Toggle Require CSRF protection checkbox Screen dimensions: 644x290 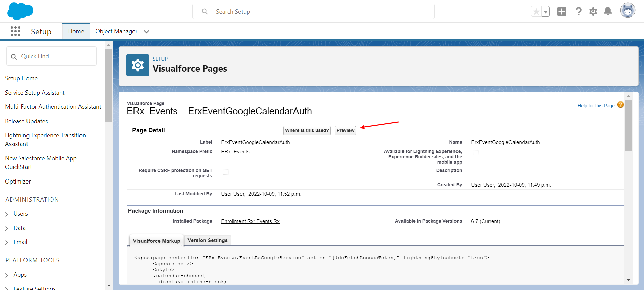tap(226, 172)
